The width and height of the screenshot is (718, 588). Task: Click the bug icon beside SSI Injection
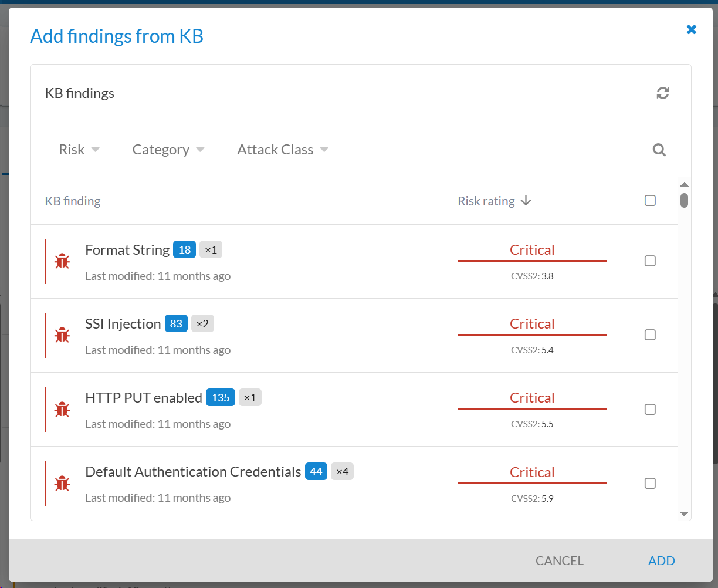pyautogui.click(x=62, y=335)
